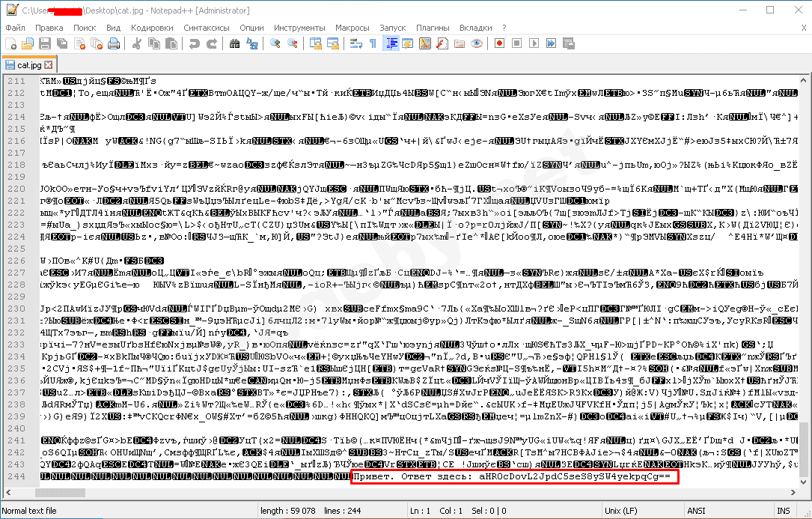
Task: Stop macro recording square button
Action: [x=516, y=43]
